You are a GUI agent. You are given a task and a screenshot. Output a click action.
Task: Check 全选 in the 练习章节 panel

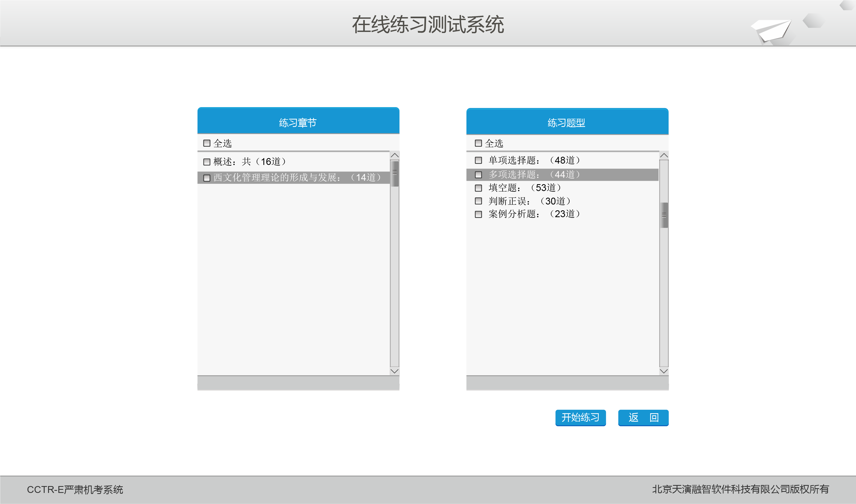(207, 143)
